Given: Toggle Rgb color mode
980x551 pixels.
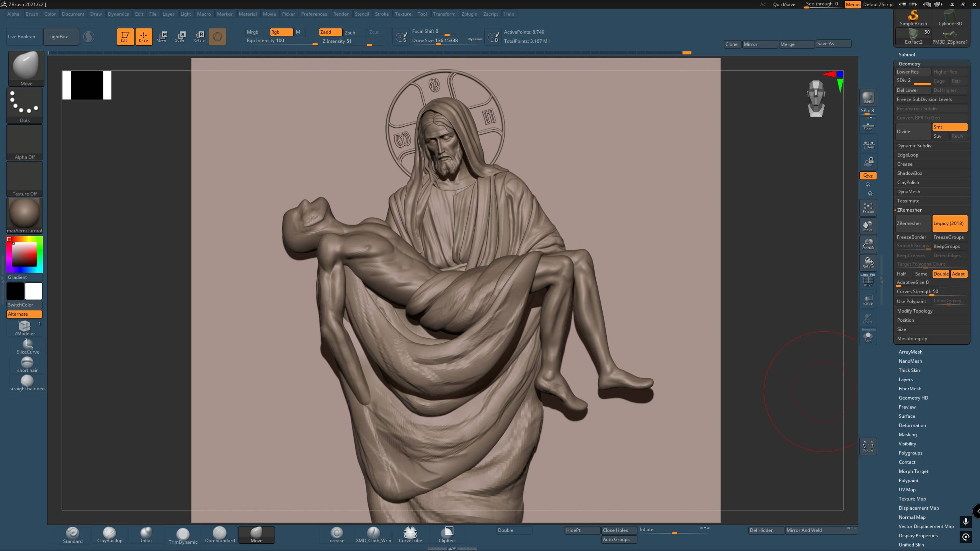Looking at the screenshot, I should [281, 32].
